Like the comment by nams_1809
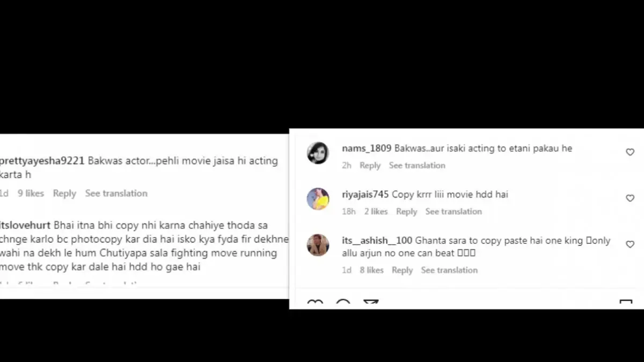This screenshot has height=362, width=644. coord(630,152)
